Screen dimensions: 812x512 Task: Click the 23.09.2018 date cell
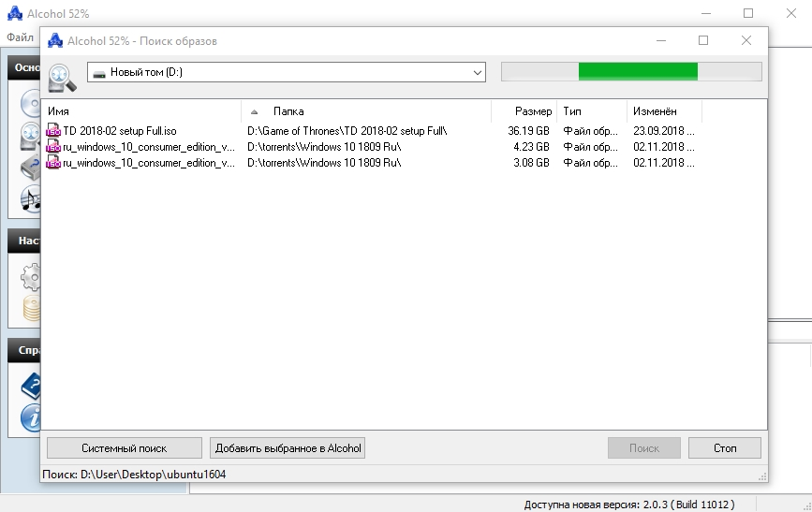664,130
